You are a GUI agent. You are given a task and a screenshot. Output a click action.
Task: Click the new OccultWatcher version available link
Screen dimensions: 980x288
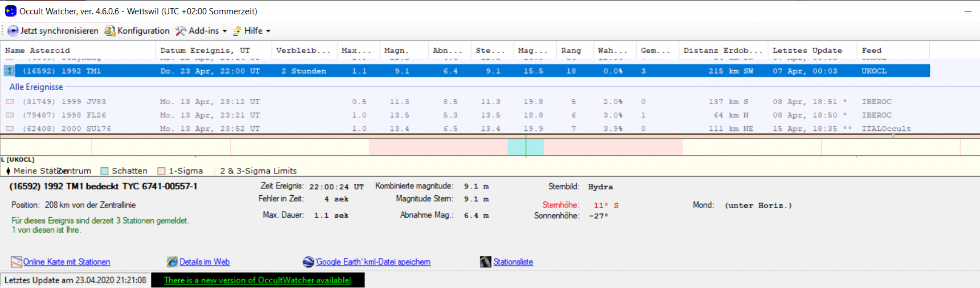257,280
